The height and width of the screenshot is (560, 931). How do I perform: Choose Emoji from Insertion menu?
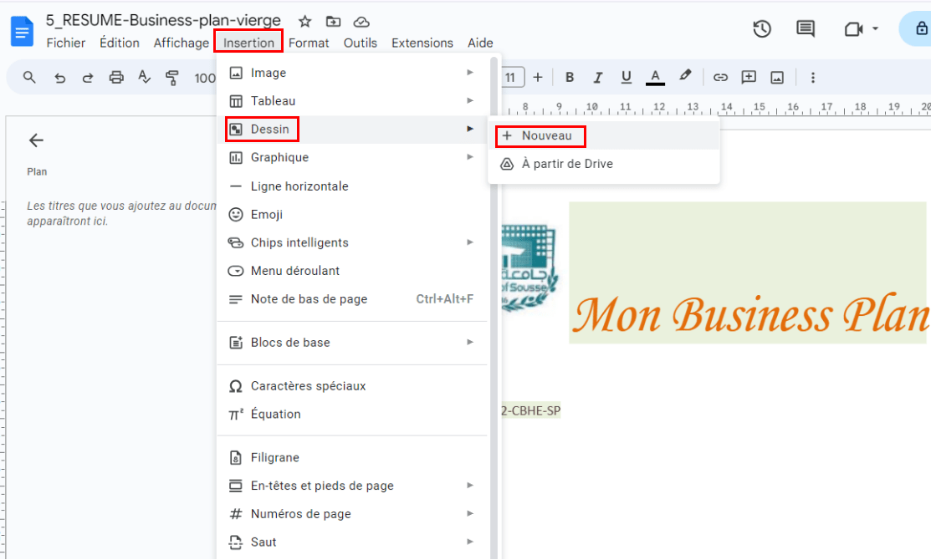tap(353, 214)
